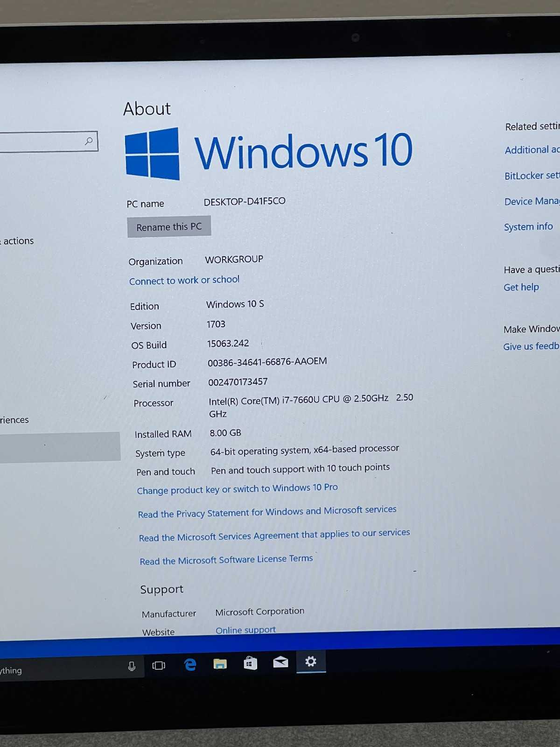Open Task View from the taskbar
Image resolution: width=560 pixels, height=747 pixels.
(159, 665)
